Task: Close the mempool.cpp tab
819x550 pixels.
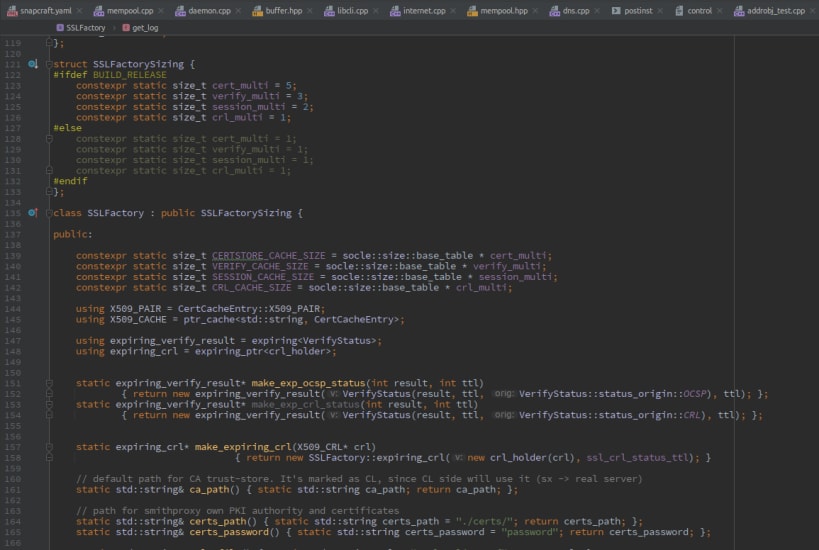Action: pos(161,10)
